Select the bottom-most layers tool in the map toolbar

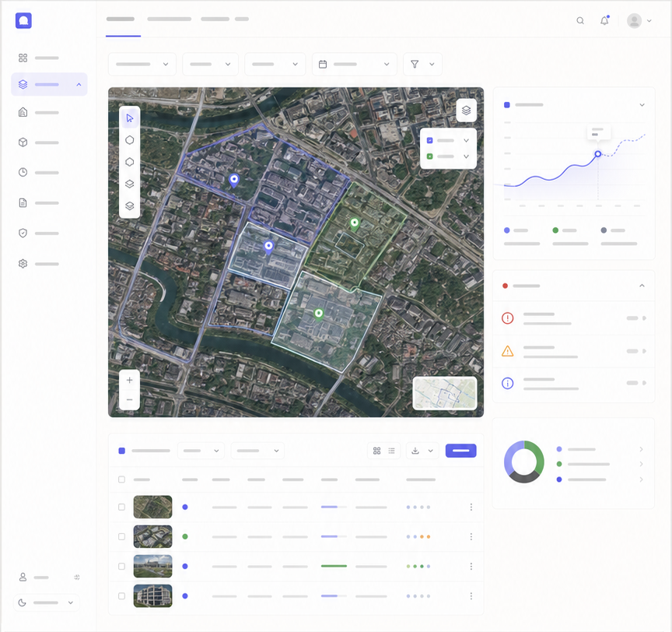(x=129, y=205)
